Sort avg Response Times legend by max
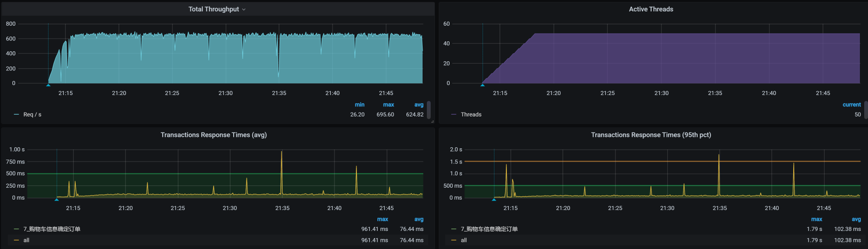The width and height of the screenshot is (868, 249). click(x=383, y=219)
